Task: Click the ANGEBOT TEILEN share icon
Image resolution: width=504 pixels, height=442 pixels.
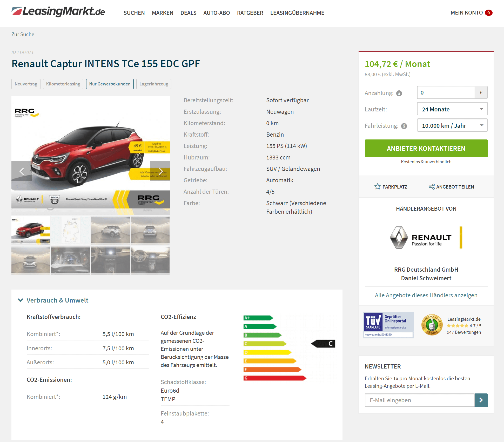Action: click(431, 186)
